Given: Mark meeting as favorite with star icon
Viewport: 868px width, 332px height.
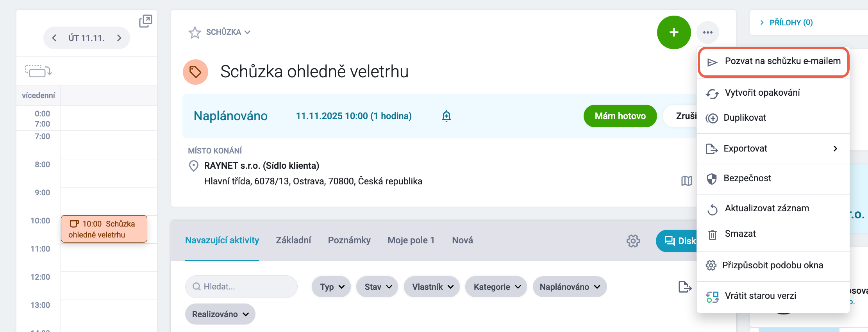Looking at the screenshot, I should coord(195,32).
